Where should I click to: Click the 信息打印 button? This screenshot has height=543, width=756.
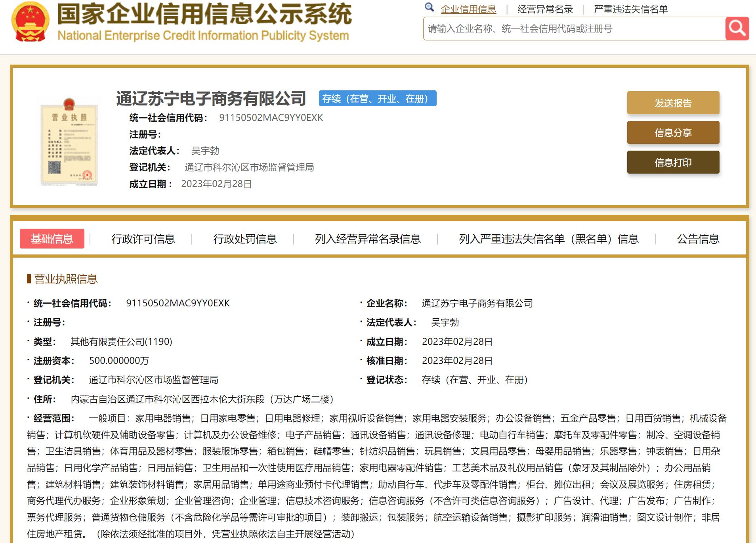pos(673,162)
